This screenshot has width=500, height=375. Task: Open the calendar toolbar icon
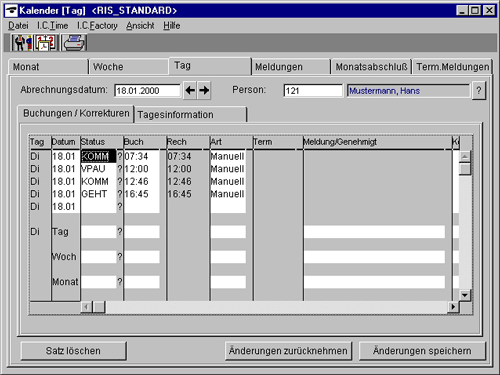[46, 43]
